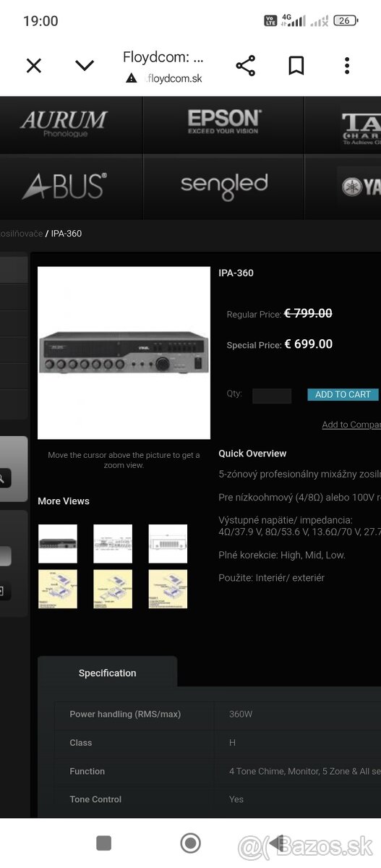Viewport: 381px width, 868px height.
Task: Bookmark this page with the bookmark icon
Action: tap(296, 66)
